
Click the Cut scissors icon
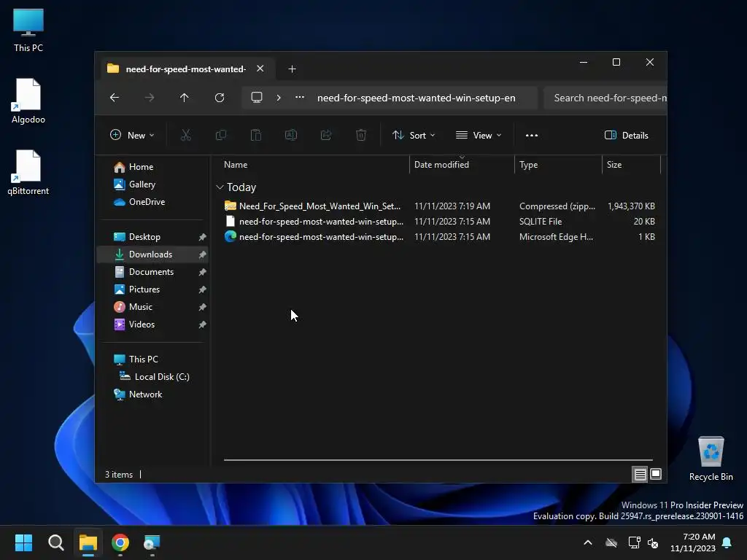[x=186, y=135]
